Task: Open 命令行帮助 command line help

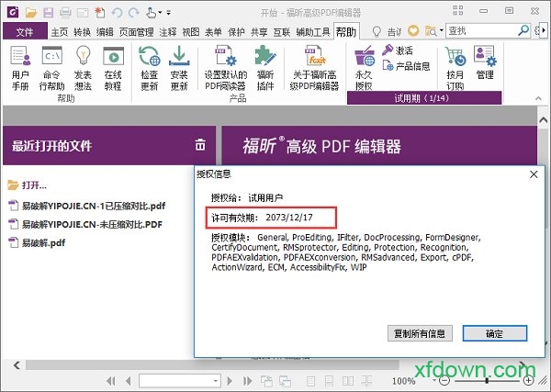Action: point(51,68)
